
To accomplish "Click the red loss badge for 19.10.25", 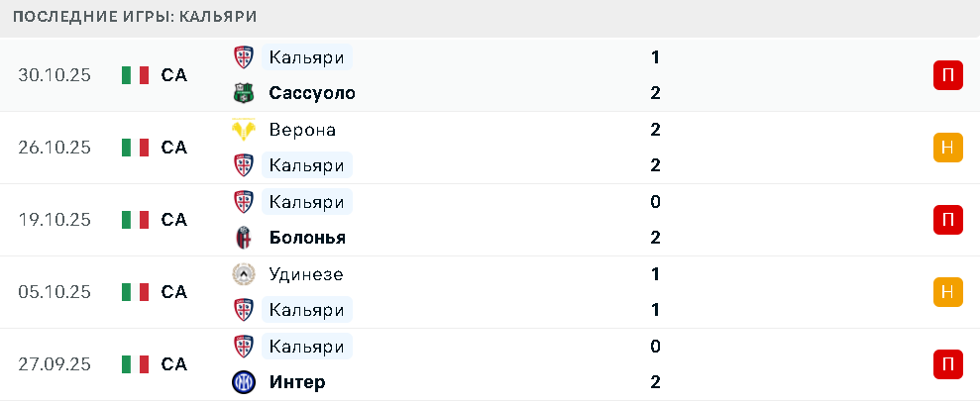I will click(947, 220).
